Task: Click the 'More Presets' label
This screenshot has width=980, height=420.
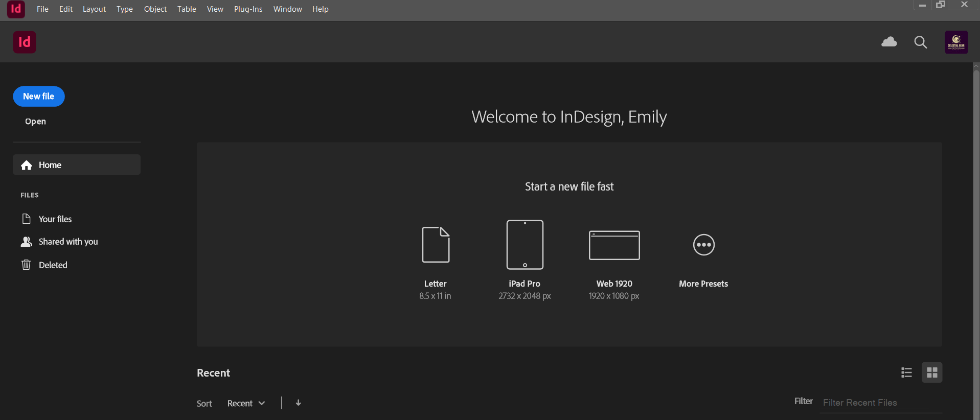Action: (703, 284)
